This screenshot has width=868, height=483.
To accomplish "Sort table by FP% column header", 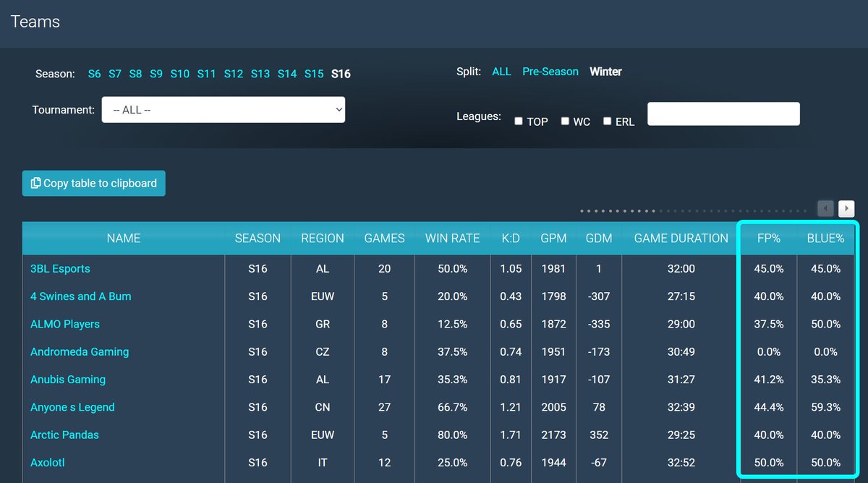I will pyautogui.click(x=769, y=239).
